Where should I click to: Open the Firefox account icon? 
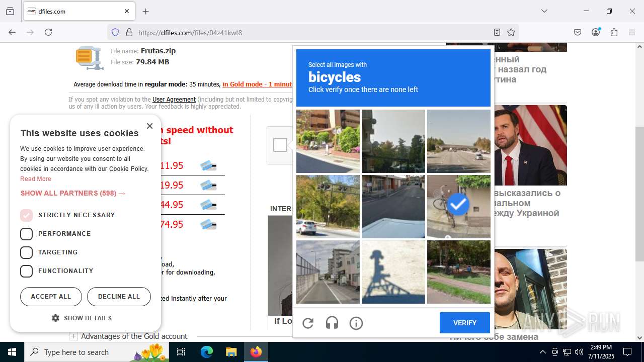[x=596, y=32]
